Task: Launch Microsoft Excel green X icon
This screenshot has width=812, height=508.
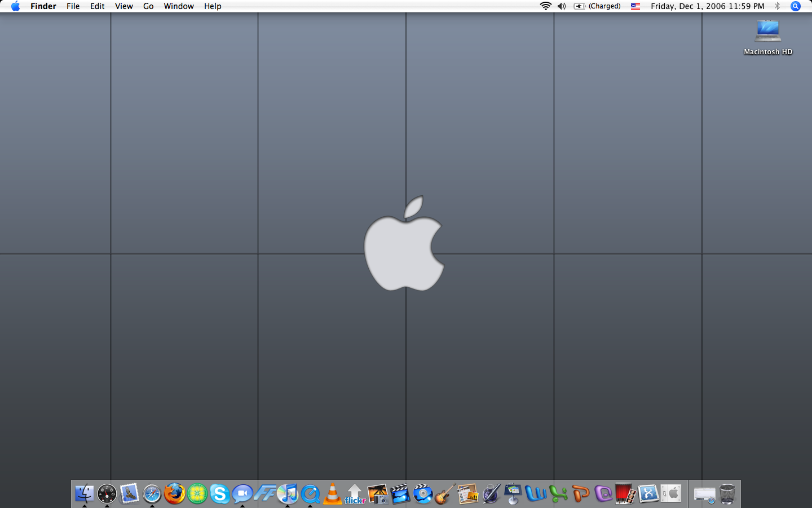Action: (x=558, y=494)
